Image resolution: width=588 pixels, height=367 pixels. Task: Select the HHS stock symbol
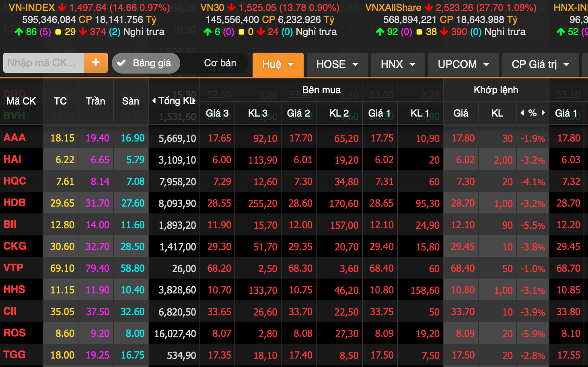click(x=14, y=289)
